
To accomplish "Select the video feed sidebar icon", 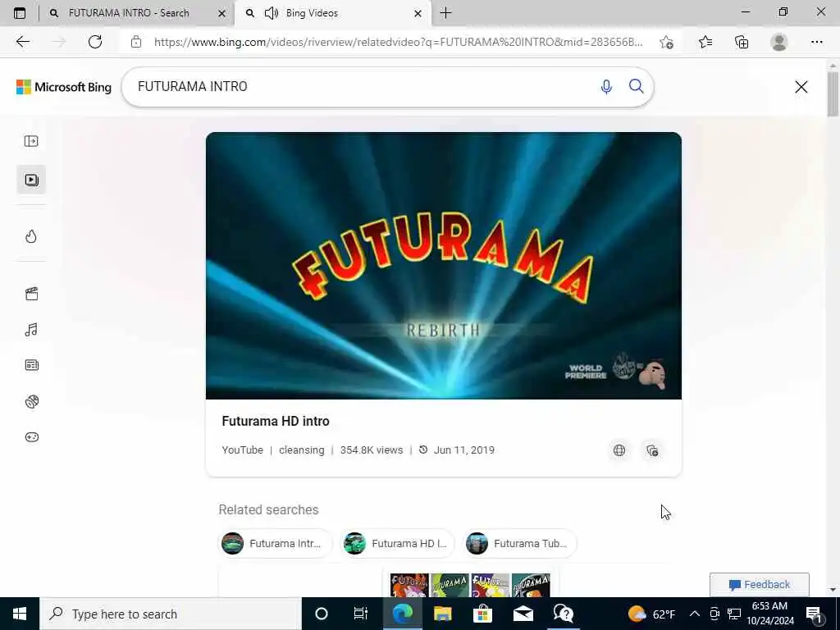I will coord(31,180).
